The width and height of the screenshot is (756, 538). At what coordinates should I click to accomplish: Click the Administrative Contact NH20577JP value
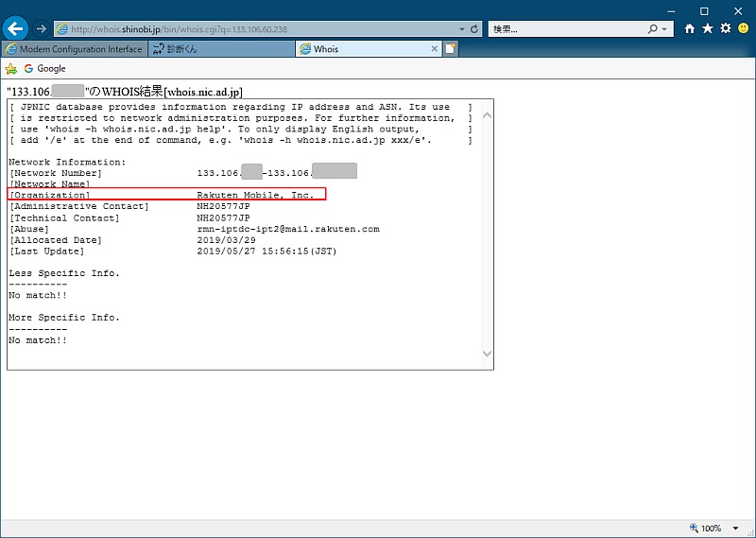[x=223, y=206]
